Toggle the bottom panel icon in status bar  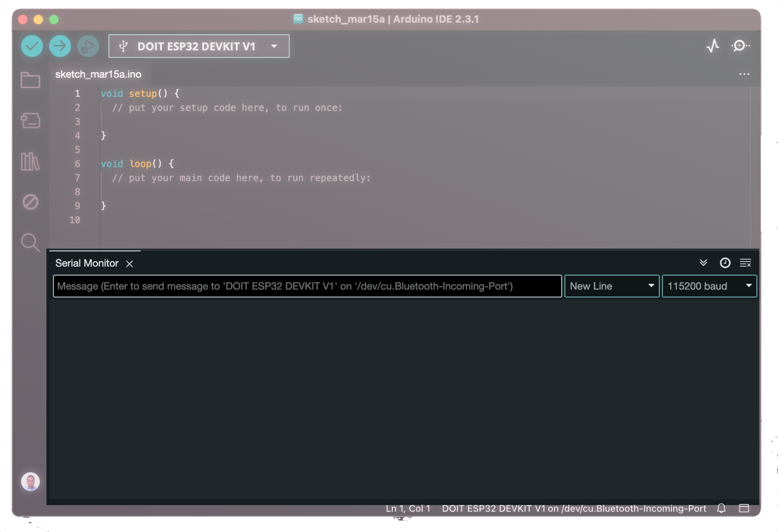744,508
